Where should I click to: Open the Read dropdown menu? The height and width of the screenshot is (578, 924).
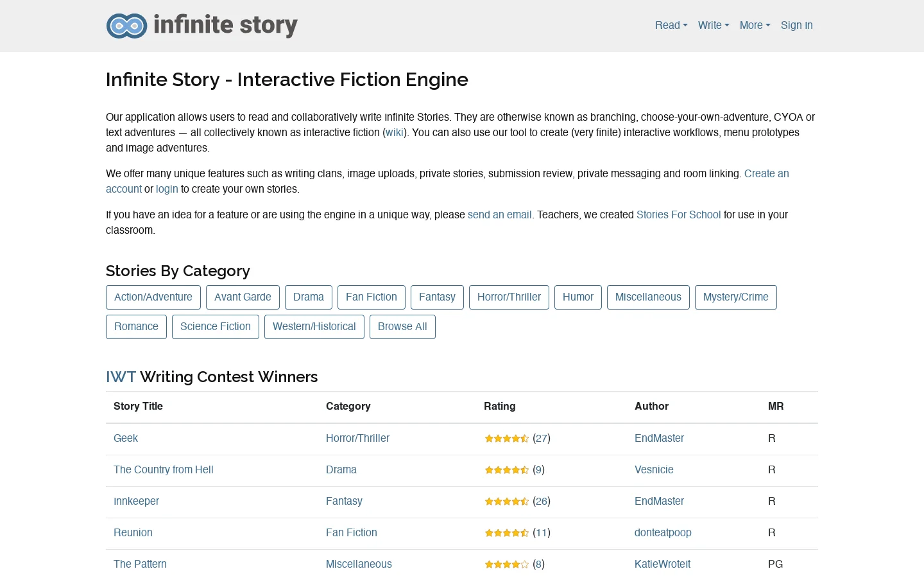(671, 26)
